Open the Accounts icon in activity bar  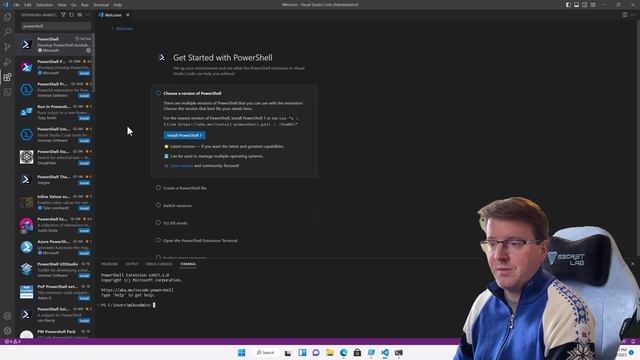7,316
